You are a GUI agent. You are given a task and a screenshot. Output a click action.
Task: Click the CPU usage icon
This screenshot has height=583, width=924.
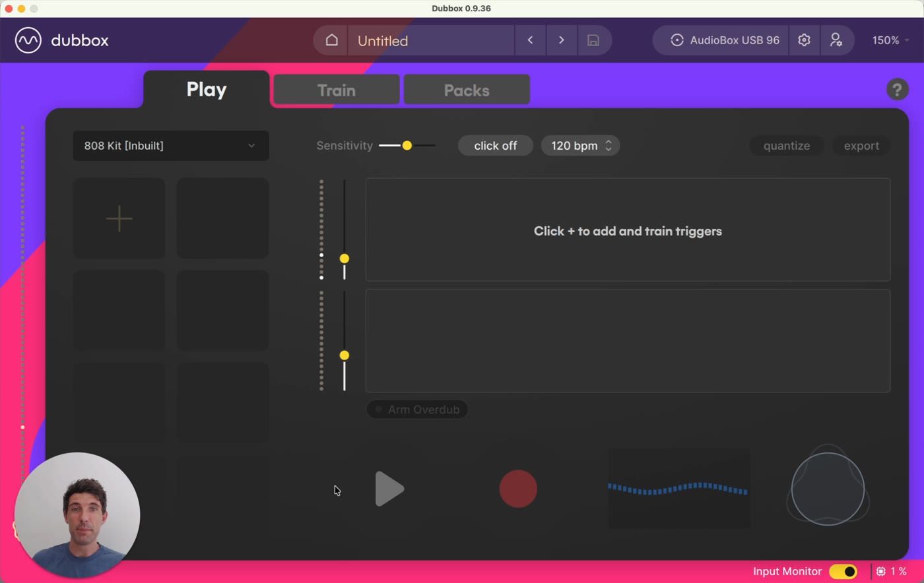[x=881, y=571]
